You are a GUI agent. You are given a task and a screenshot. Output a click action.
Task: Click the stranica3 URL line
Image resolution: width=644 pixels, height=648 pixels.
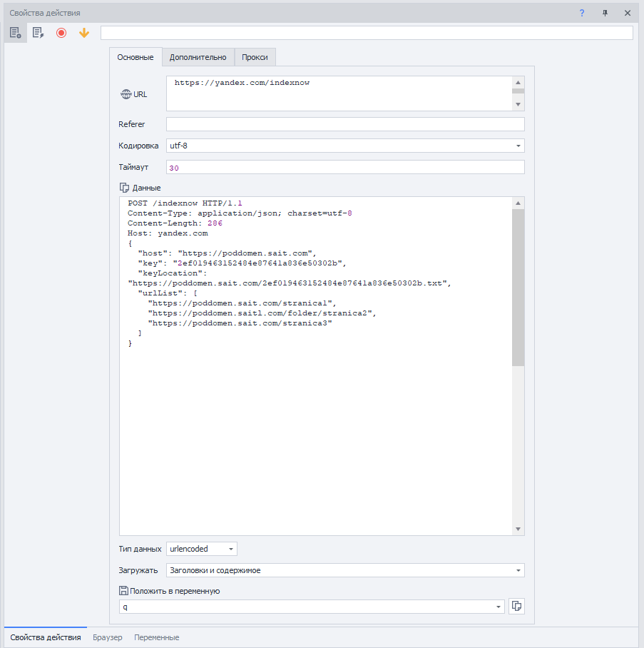point(240,323)
